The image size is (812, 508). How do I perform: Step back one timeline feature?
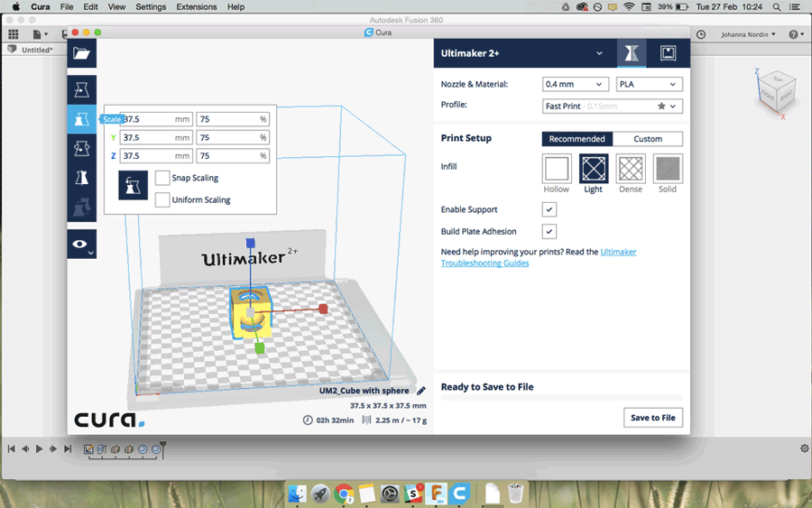25,449
